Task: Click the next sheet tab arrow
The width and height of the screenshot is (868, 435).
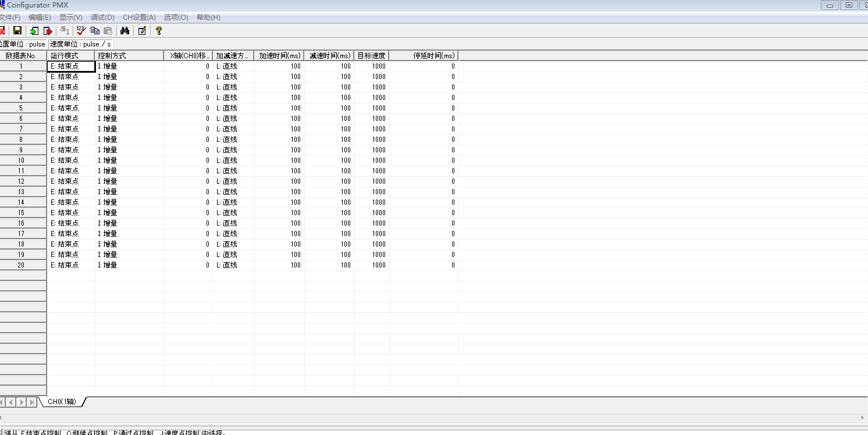Action: (22, 402)
